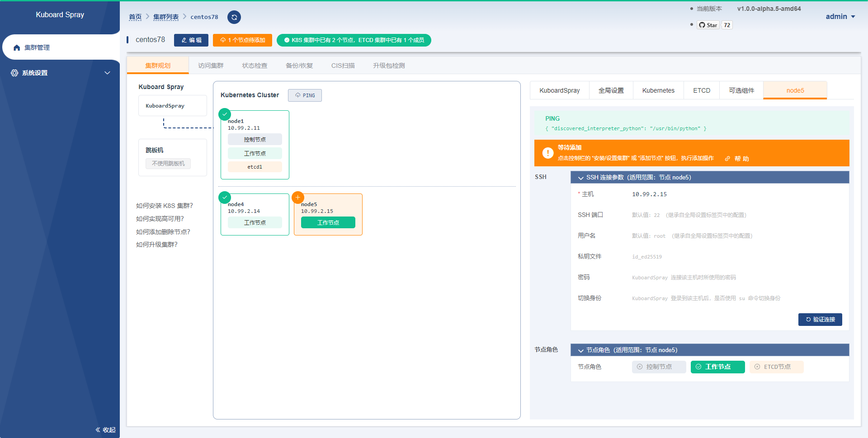Viewport: 868px width, 438px height.
Task: Select the KuboardSpray node box
Action: 173,106
